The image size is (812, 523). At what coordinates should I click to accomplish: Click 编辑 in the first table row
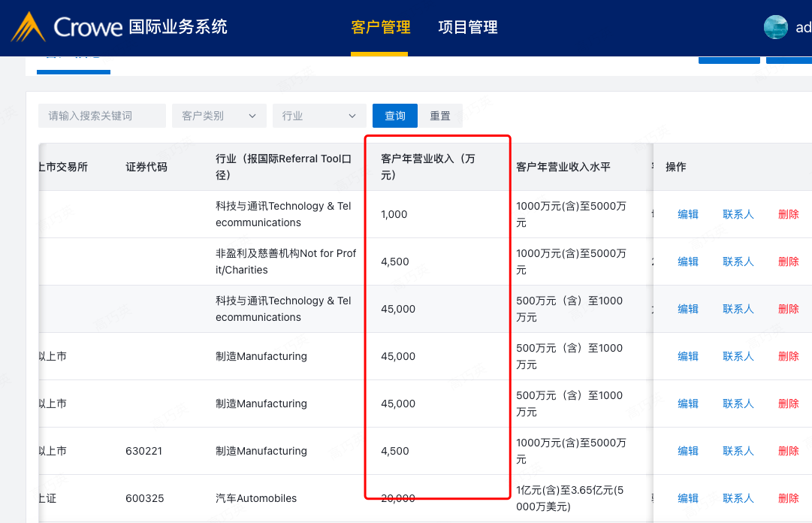pos(688,214)
